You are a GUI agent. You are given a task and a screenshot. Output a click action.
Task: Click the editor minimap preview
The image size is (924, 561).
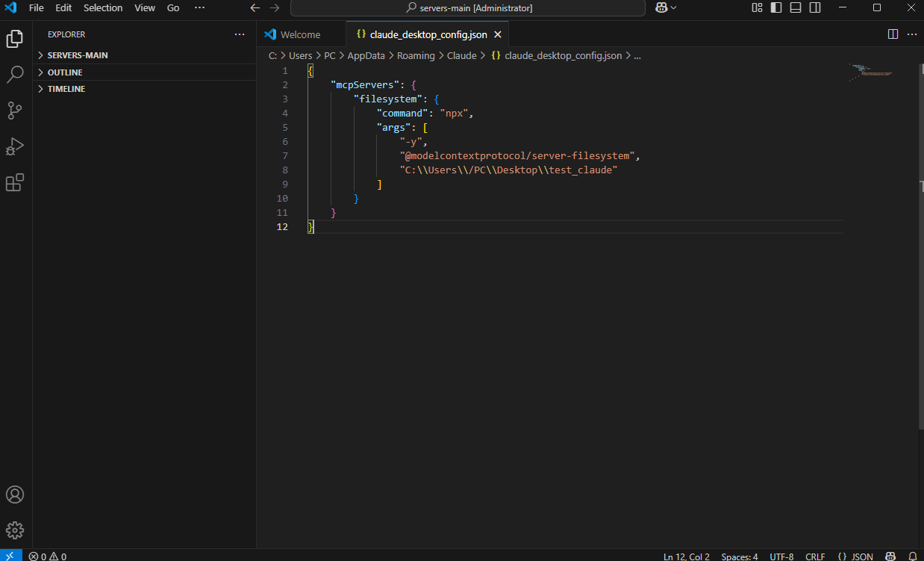[x=870, y=72]
